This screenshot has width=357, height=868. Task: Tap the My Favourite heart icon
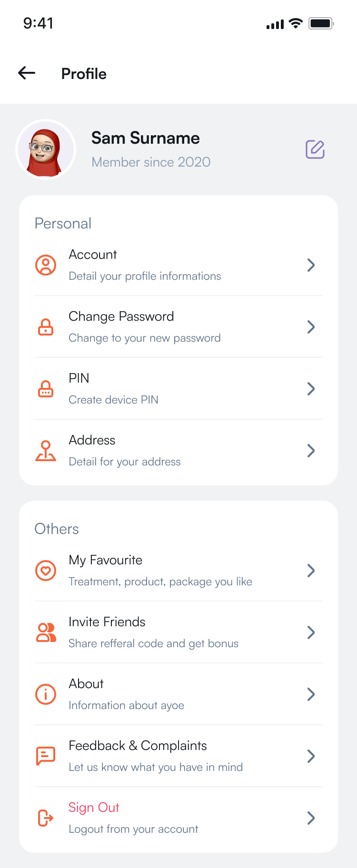coord(46,571)
